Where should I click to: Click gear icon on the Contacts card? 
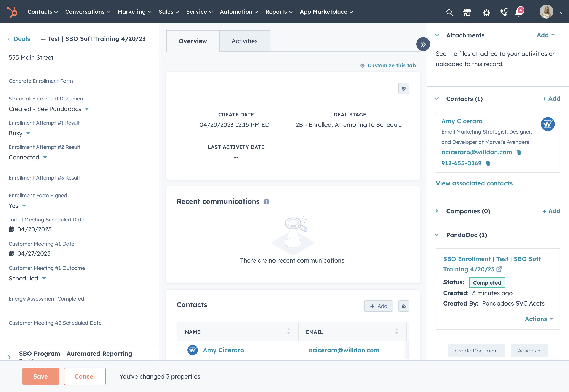point(404,306)
